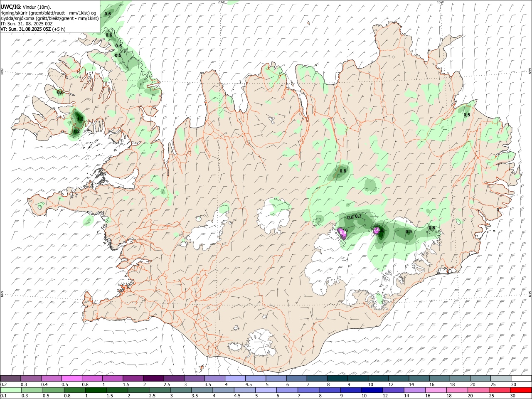The width and height of the screenshot is (532, 399).
Task: Click the '0.8' precipitation value in the central highlands
Action: click(x=343, y=171)
